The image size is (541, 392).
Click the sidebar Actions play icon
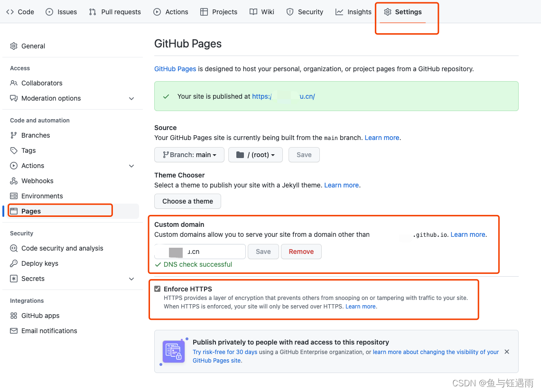point(14,166)
